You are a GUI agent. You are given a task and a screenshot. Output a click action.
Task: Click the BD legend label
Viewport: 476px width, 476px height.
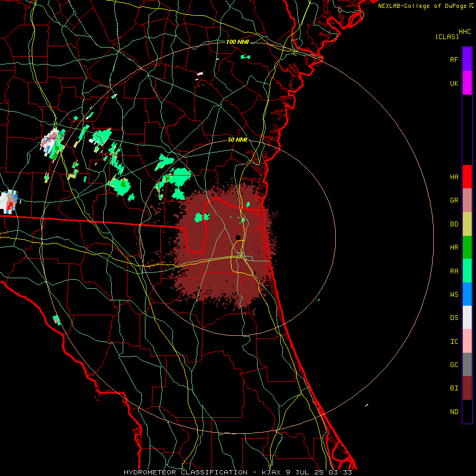(x=454, y=224)
